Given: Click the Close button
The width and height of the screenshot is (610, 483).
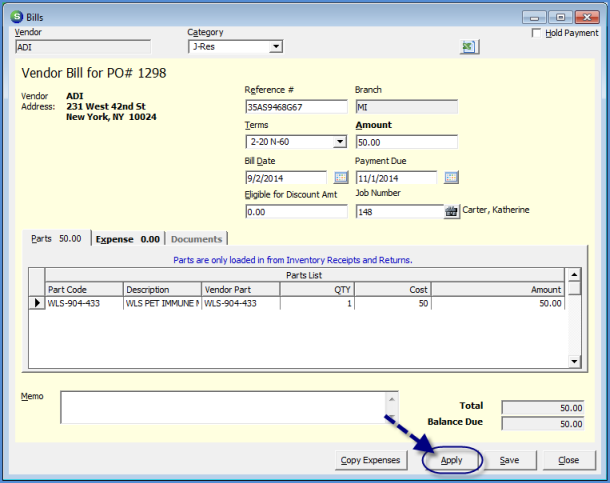Looking at the screenshot, I should coord(569,460).
